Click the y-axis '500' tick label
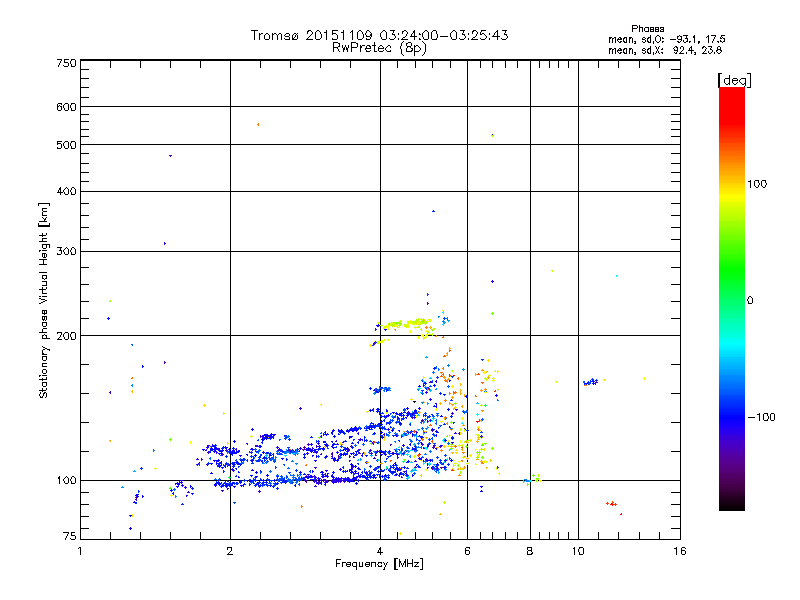Viewport: 800px width, 600px height. tap(66, 145)
